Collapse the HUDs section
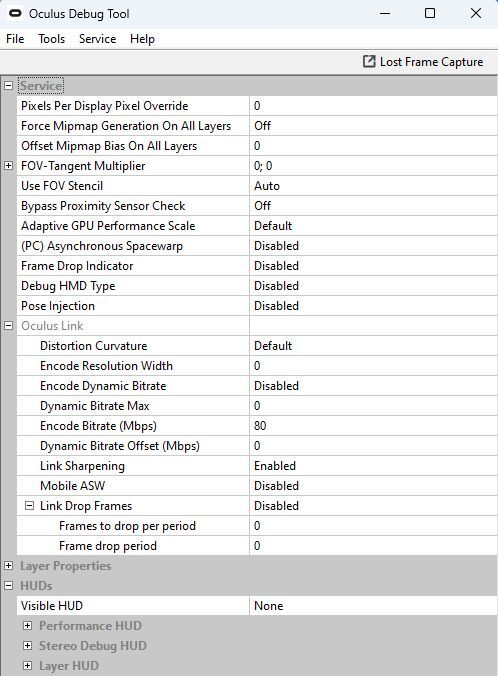 click(8, 585)
